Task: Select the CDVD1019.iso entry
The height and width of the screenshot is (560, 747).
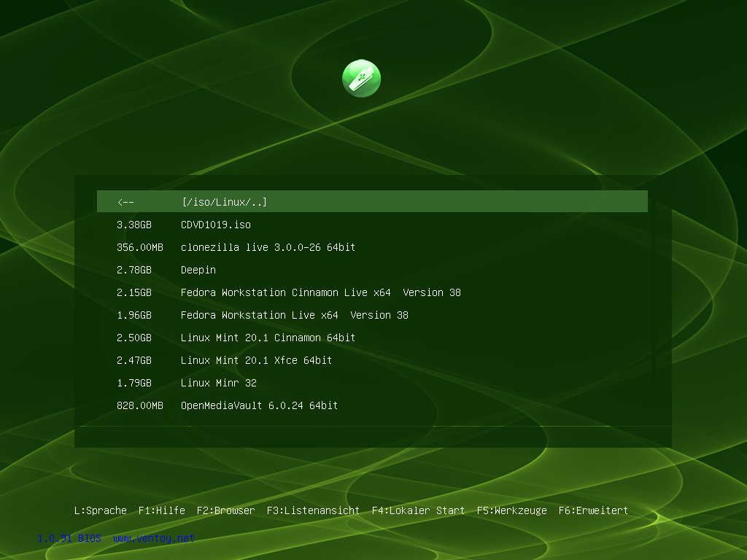Action: coord(372,225)
